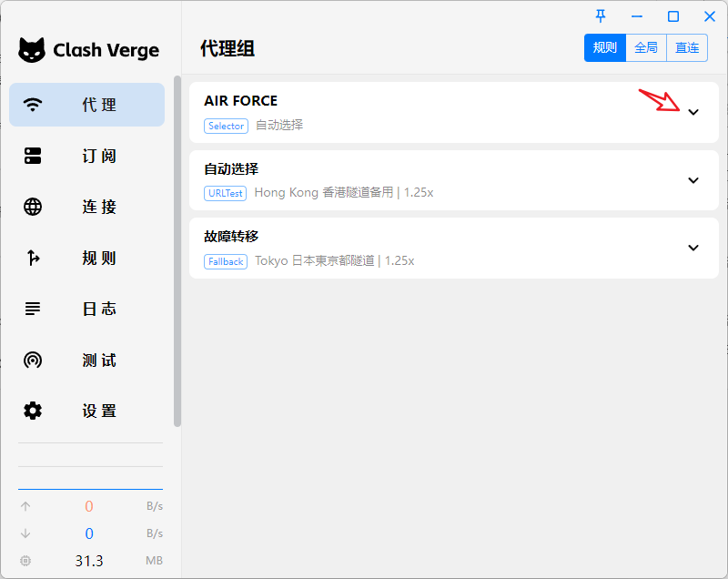The width and height of the screenshot is (728, 579).
Task: Click the lines icon beside 日志
Action: pos(33,309)
